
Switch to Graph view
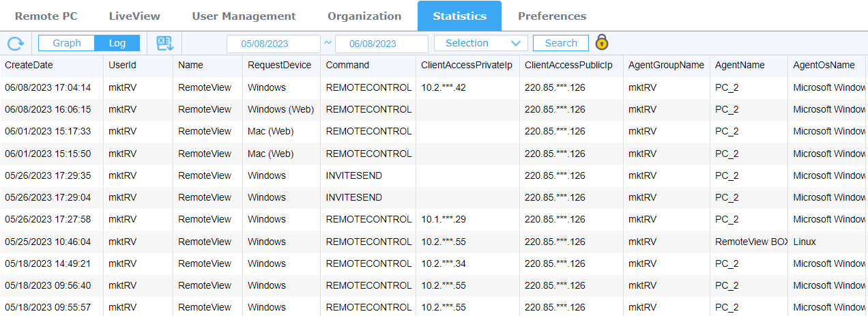point(67,43)
